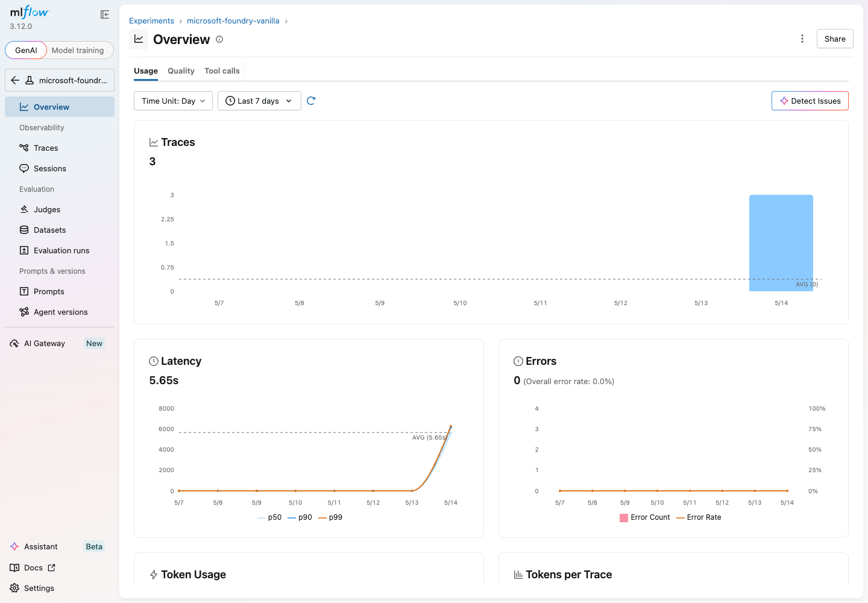Viewport: 868px width, 603px height.
Task: Click the Observability section label
Action: pyautogui.click(x=42, y=128)
